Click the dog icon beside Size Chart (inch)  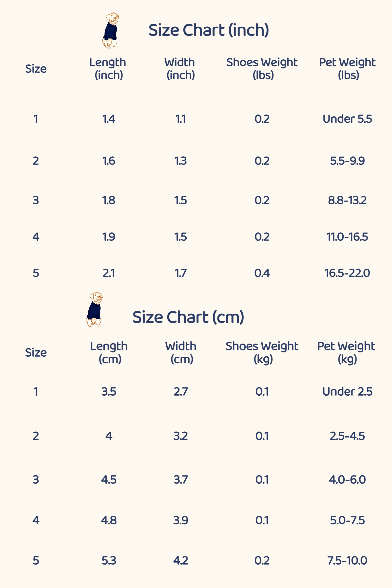pyautogui.click(x=110, y=30)
